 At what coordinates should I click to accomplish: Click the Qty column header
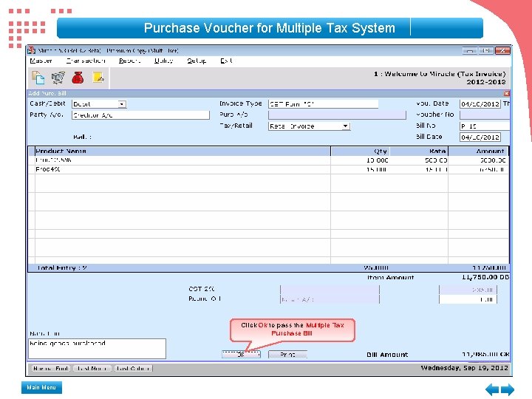tap(360, 151)
